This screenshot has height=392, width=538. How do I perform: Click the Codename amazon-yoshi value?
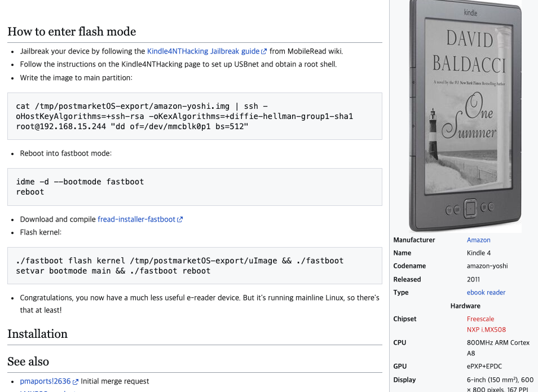[487, 266]
